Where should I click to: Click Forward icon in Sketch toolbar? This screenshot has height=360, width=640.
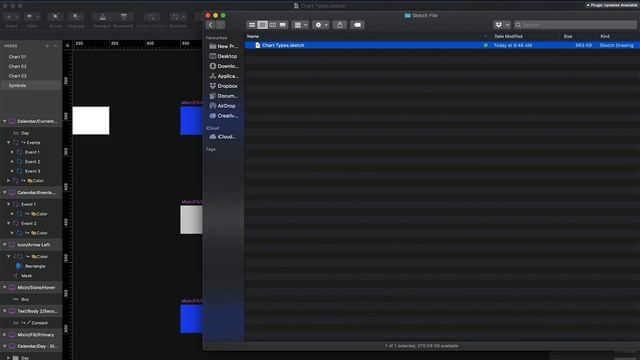[102, 17]
